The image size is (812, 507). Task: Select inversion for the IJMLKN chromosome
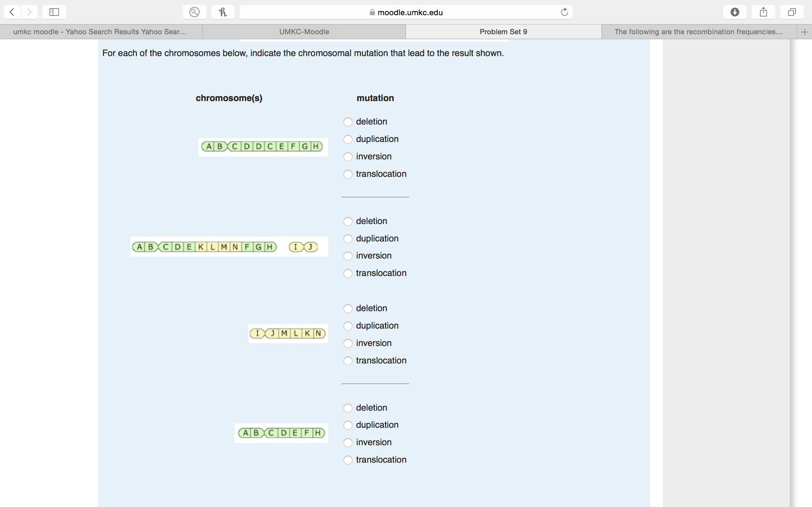coord(348,343)
